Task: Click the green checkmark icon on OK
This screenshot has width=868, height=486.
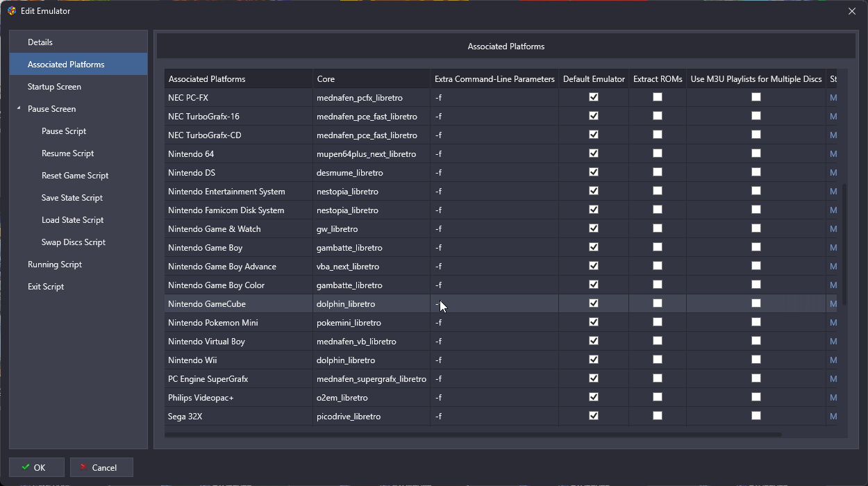Action: pyautogui.click(x=26, y=467)
